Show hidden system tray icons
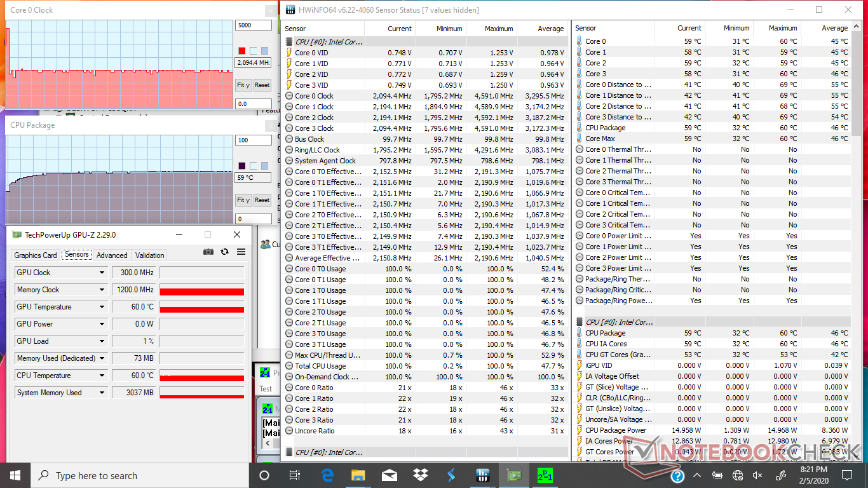The image size is (868, 488). click(x=697, y=475)
